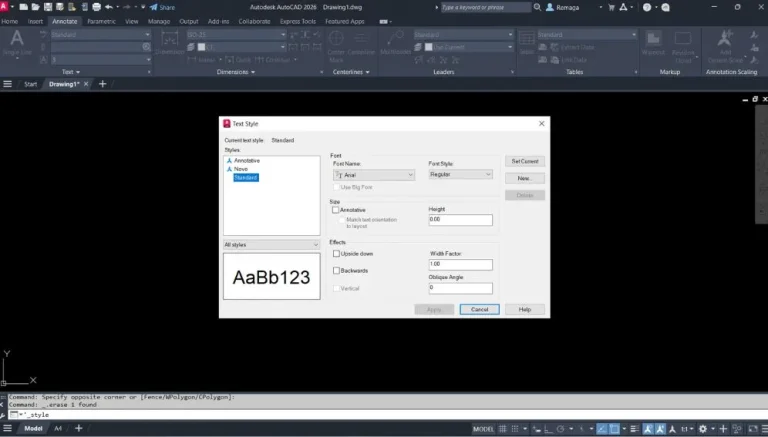The height and width of the screenshot is (437, 768).
Task: Open the AutoCAD application menu logo
Action: [x=4, y=6]
